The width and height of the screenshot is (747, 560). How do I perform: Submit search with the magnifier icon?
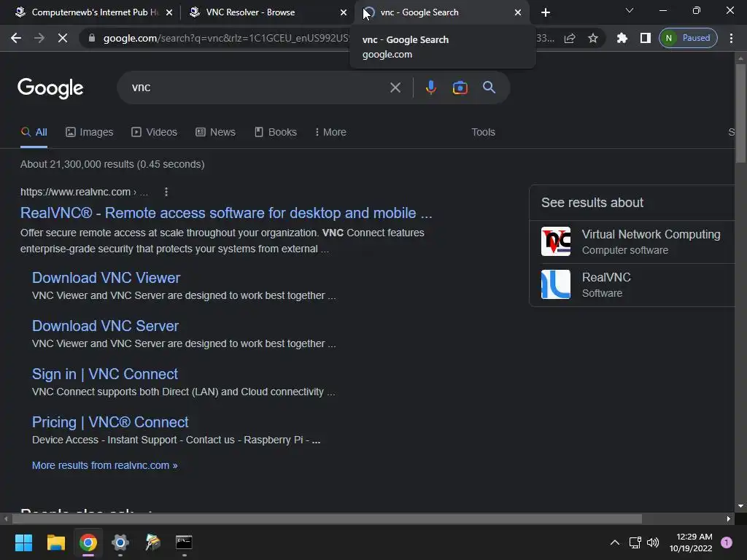[x=489, y=87]
